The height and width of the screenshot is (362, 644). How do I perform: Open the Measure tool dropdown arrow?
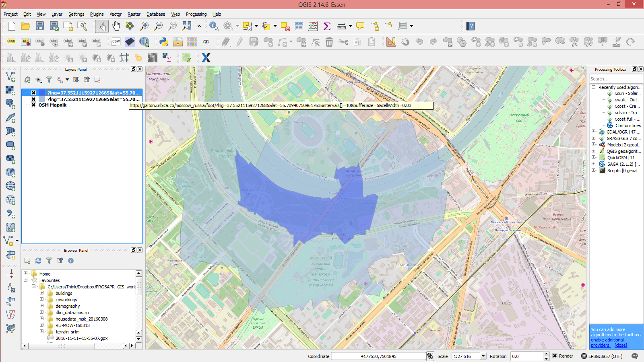[350, 26]
